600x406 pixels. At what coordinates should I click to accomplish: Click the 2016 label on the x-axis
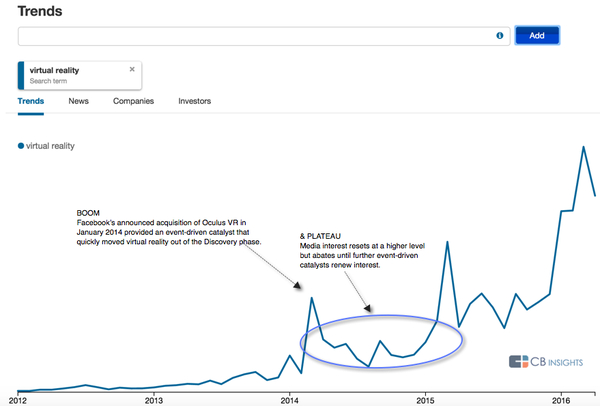(x=561, y=400)
